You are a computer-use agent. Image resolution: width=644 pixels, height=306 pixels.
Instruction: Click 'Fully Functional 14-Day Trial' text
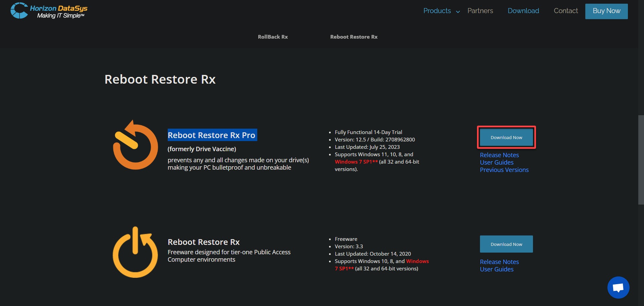368,132
